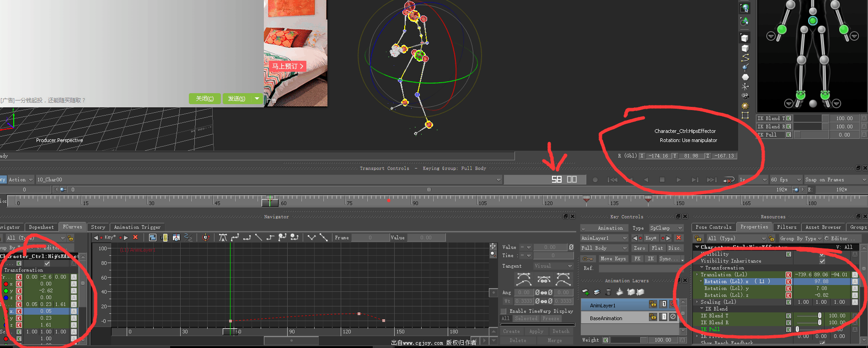Open the 60 fps frame rate dropdown
Viewport: 868px width, 348px height.
786,180
